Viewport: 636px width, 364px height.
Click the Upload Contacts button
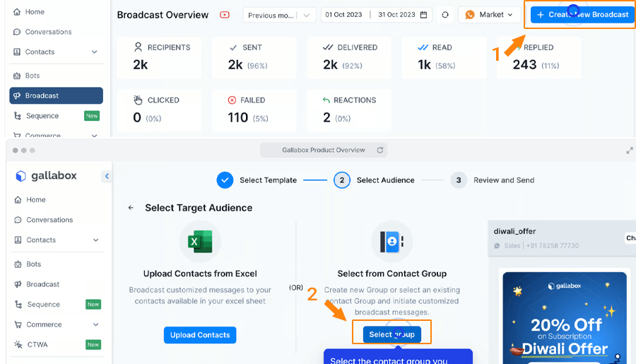(x=200, y=335)
